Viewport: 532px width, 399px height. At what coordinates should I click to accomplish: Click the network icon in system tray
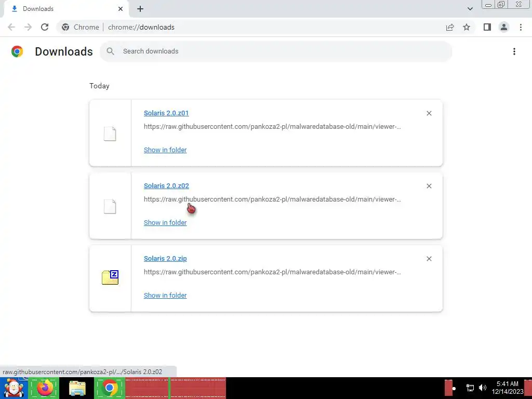[470, 388]
